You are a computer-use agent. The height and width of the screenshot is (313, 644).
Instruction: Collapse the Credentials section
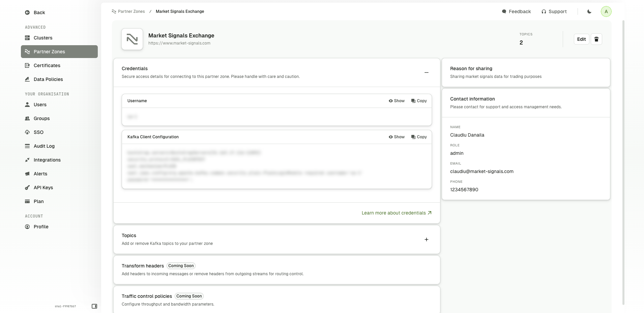click(x=426, y=73)
